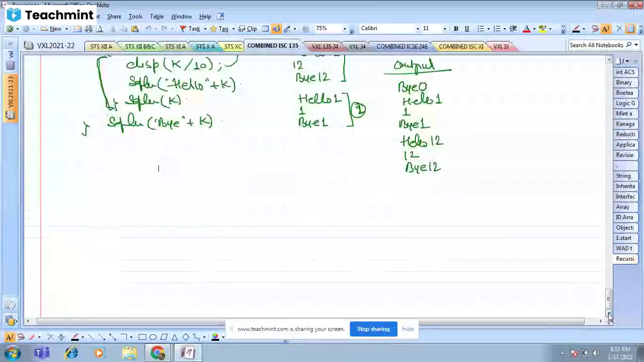The width and height of the screenshot is (644, 362).
Task: Pick the rectangle shape tool
Action: [141, 337]
